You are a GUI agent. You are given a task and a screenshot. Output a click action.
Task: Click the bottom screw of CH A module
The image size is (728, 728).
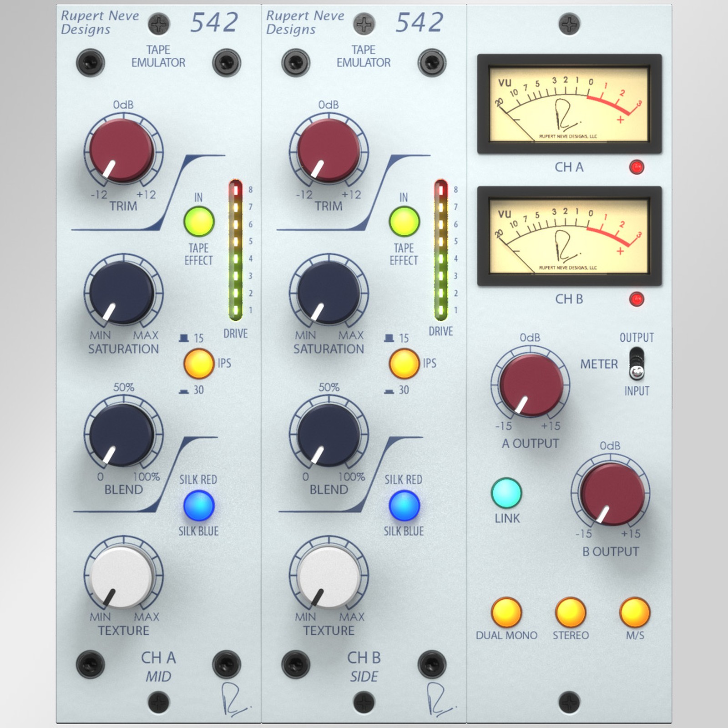point(159,703)
